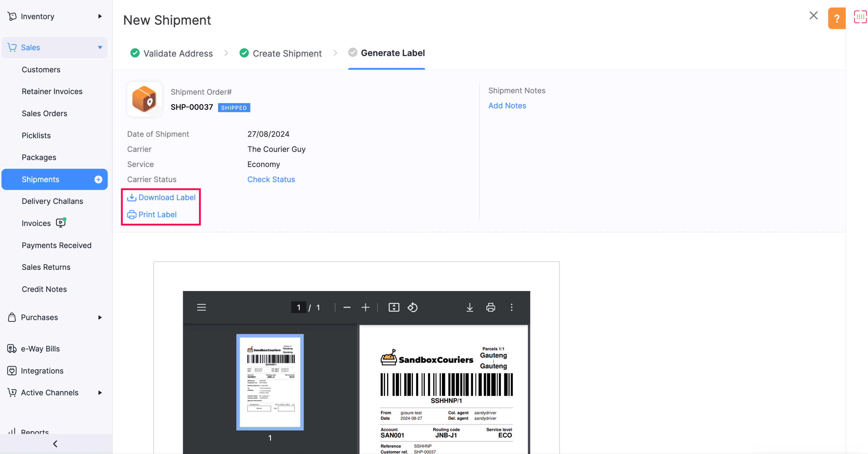
Task: Switch to the Create Shipment step
Action: coord(287,53)
